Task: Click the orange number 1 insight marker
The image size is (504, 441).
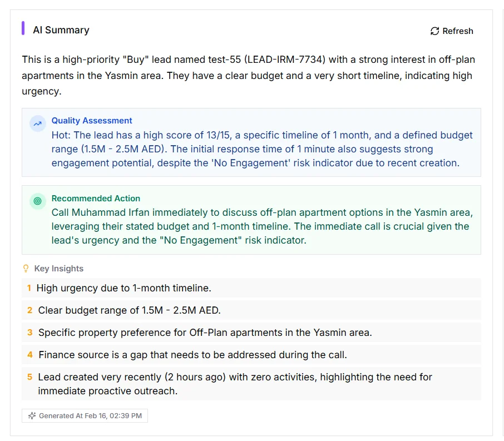Action: point(29,288)
